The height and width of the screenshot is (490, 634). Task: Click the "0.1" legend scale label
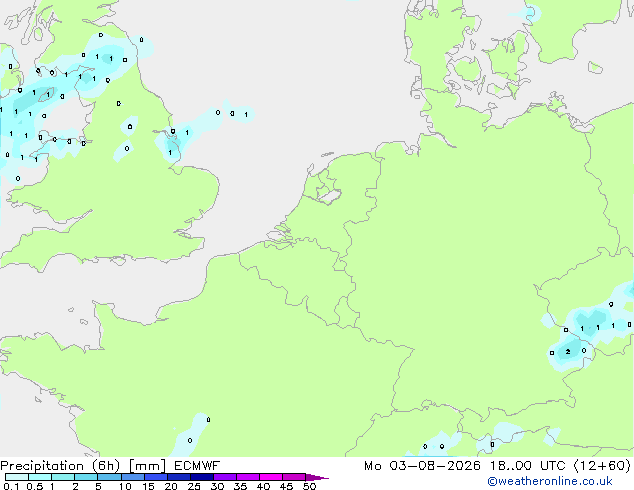pos(11,486)
